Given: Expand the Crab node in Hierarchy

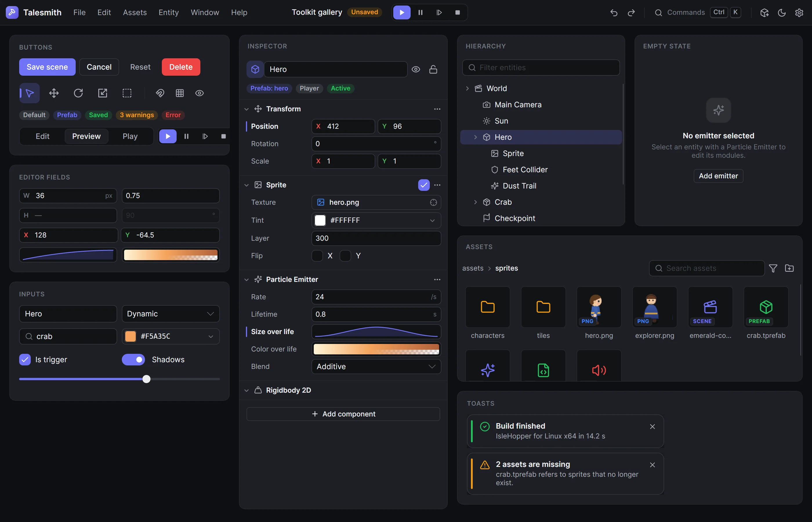Looking at the screenshot, I should pyautogui.click(x=476, y=202).
